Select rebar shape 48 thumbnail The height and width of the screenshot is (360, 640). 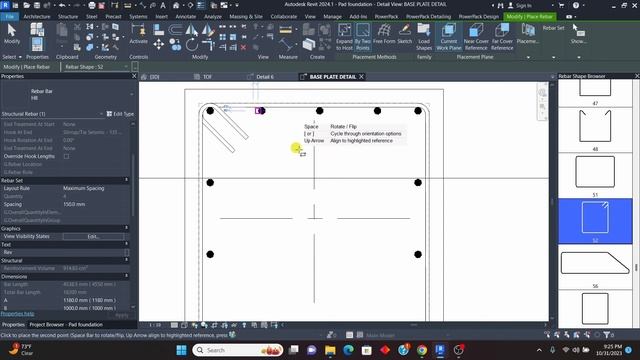595,126
